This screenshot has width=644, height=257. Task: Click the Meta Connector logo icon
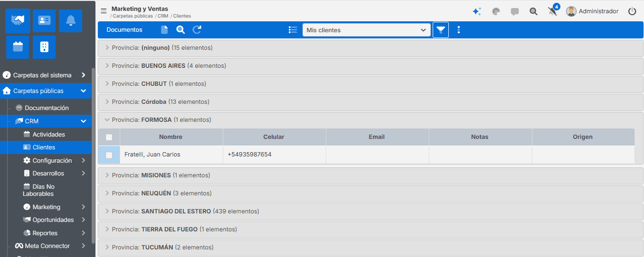[19, 246]
